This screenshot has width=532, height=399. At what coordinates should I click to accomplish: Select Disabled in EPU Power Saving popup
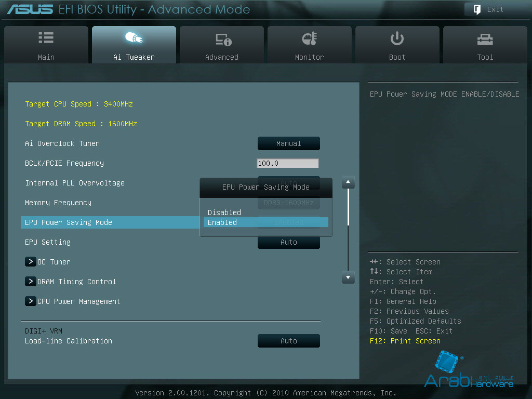point(265,212)
